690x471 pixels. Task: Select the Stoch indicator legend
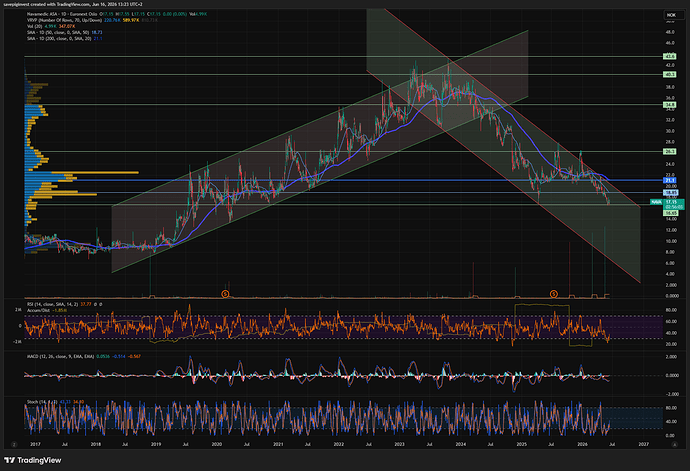42,402
